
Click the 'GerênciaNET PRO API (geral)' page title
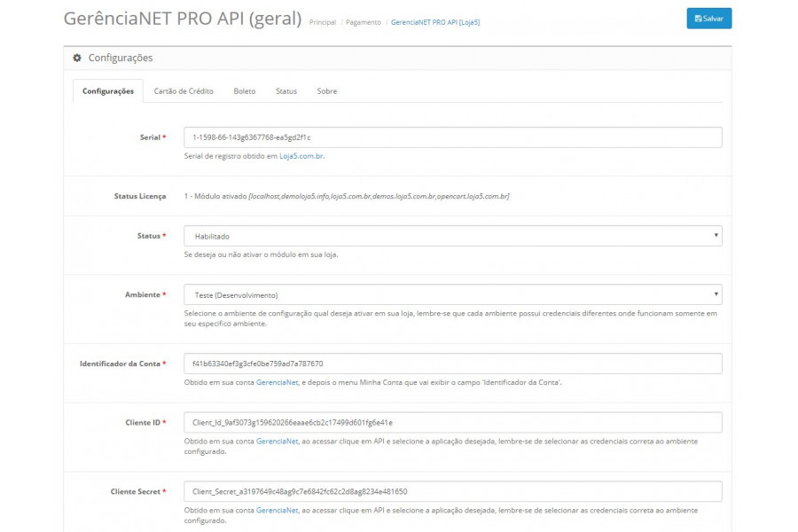tap(183, 19)
